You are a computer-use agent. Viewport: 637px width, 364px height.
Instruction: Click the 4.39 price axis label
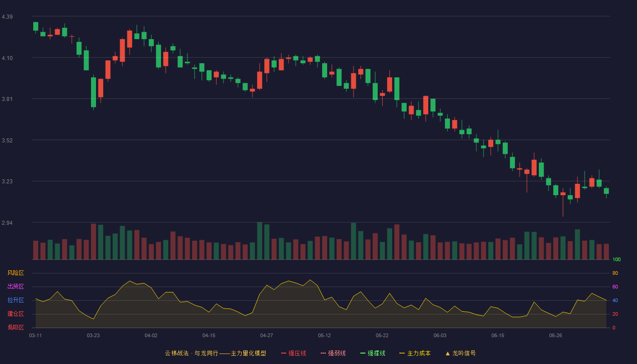click(7, 17)
